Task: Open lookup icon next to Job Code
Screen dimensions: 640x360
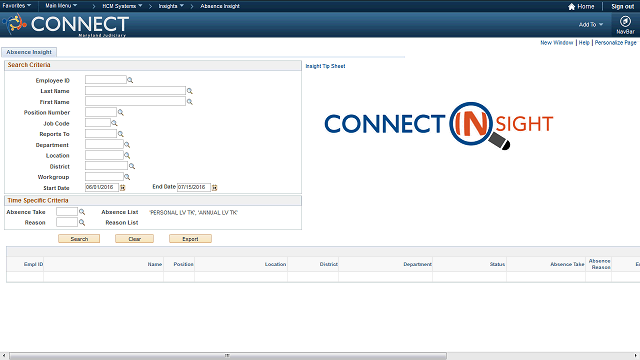Action: 114,123
